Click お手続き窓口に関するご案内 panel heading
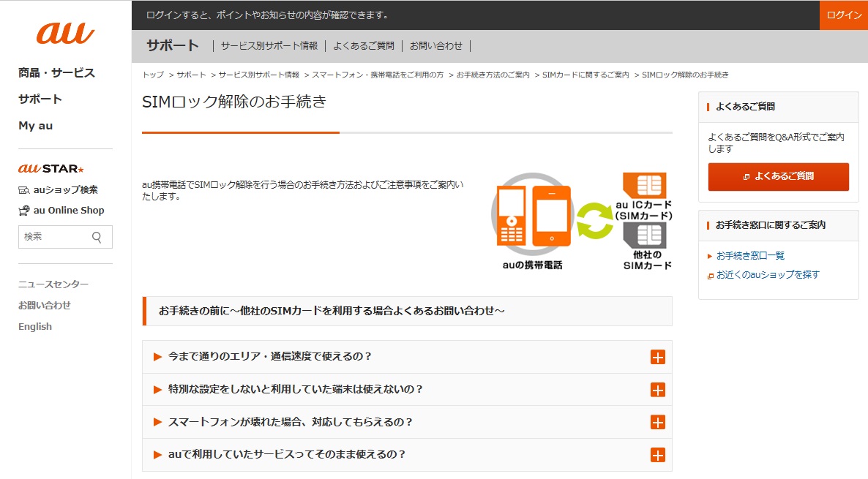 pos(770,225)
